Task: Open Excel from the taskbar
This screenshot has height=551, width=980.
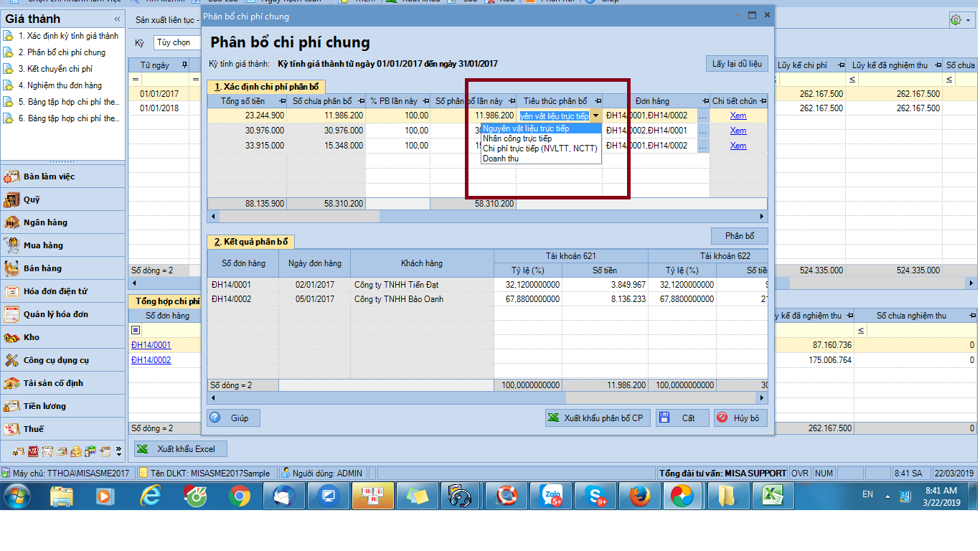Action: 772,495
